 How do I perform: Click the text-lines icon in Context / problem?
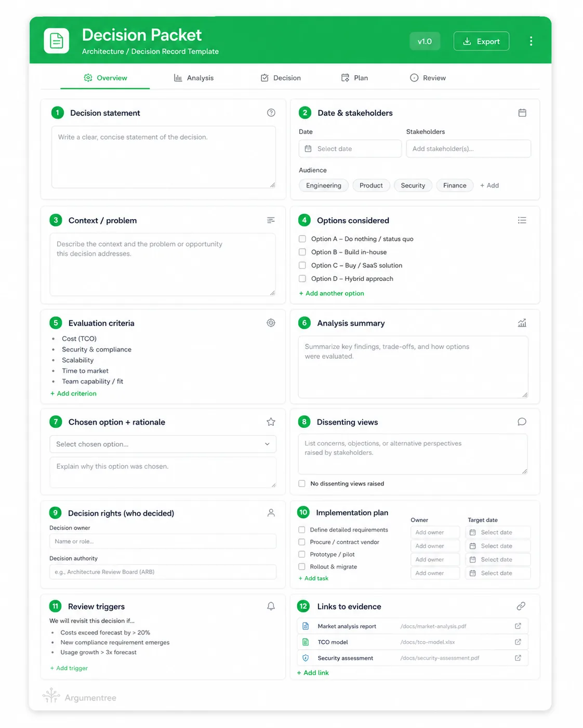tap(271, 220)
